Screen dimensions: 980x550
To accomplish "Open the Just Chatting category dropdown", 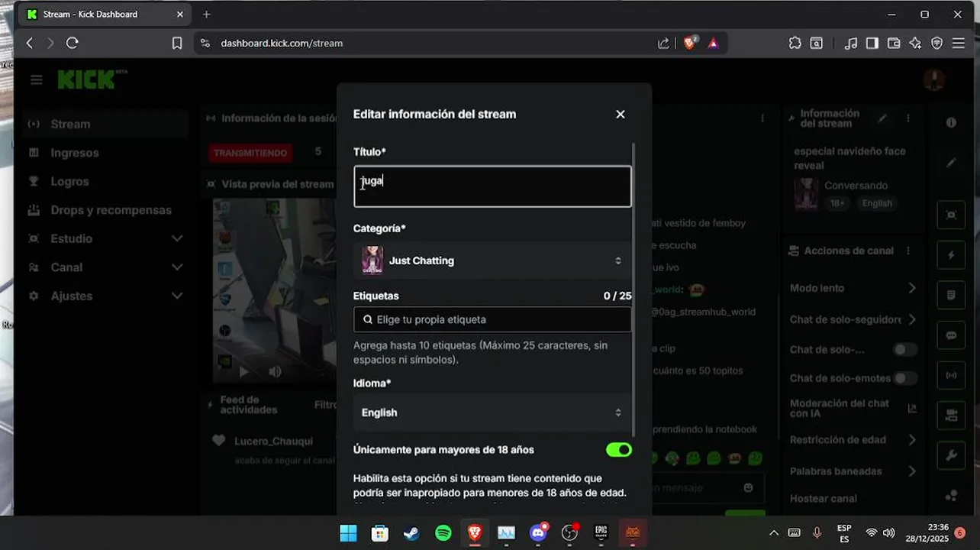I will tap(492, 260).
